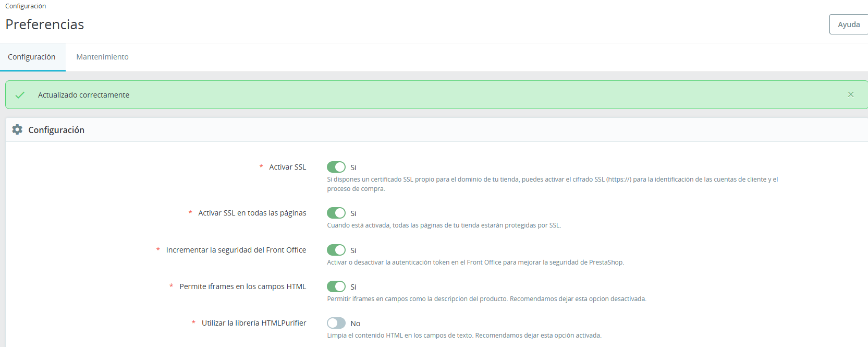Switch to the Mantenimiento tab
Screen dimensions: 868x347
click(x=102, y=57)
